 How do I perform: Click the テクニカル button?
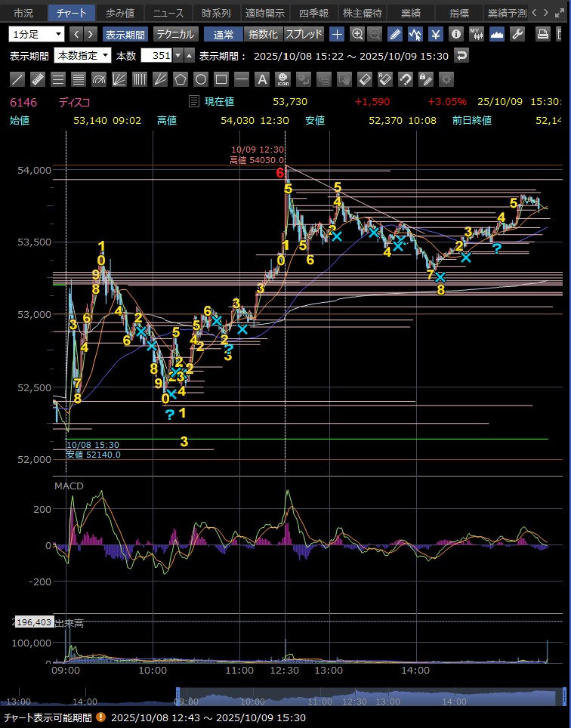(175, 34)
